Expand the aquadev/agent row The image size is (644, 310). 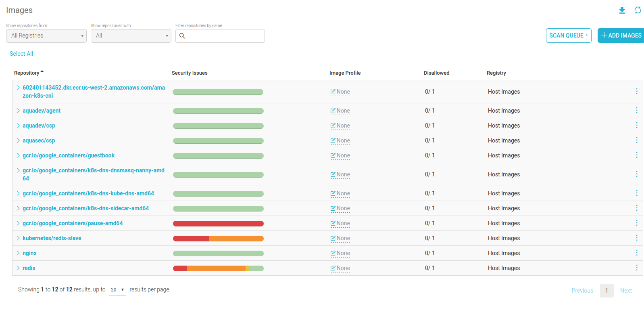(18, 111)
